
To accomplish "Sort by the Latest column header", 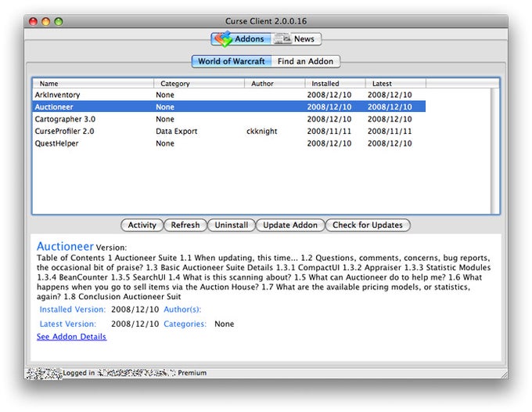I will [396, 83].
